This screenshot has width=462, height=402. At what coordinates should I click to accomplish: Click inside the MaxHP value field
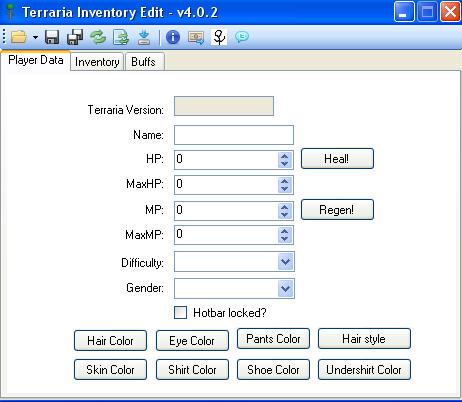pyautogui.click(x=226, y=185)
